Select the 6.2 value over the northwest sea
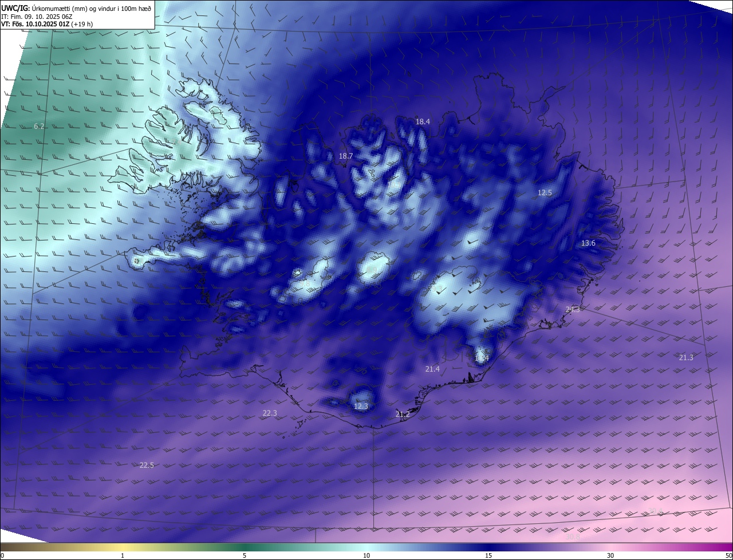Viewport: 733px width, 560px height. [x=39, y=126]
